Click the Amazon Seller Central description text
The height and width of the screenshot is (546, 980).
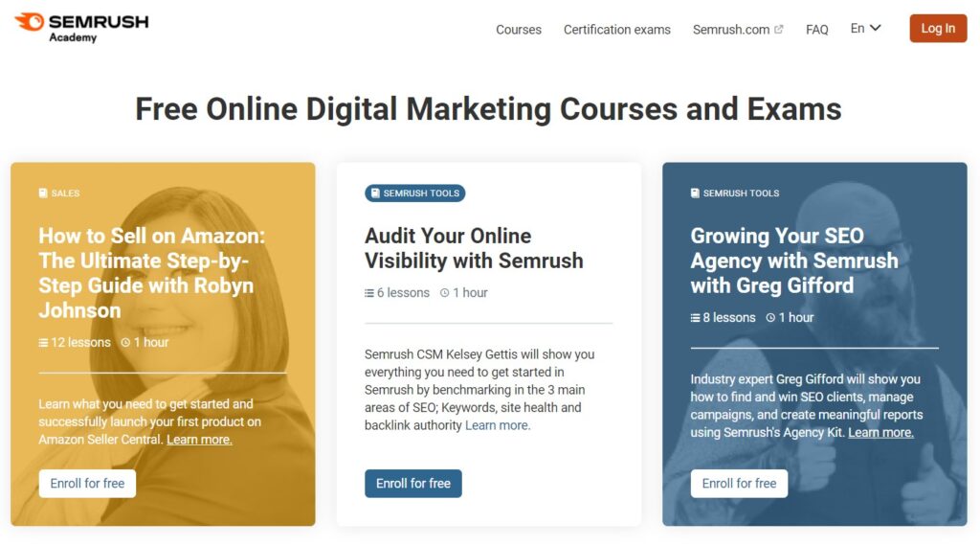(150, 421)
